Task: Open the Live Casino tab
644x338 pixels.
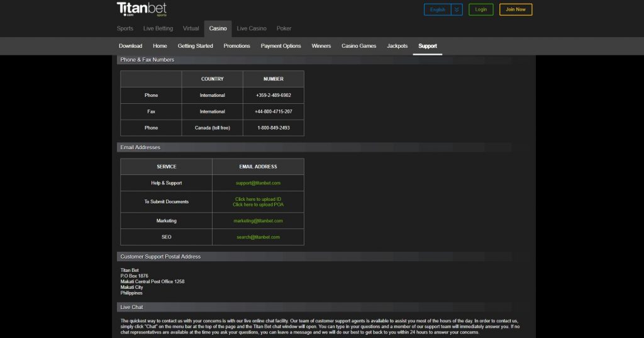Action: click(x=252, y=28)
